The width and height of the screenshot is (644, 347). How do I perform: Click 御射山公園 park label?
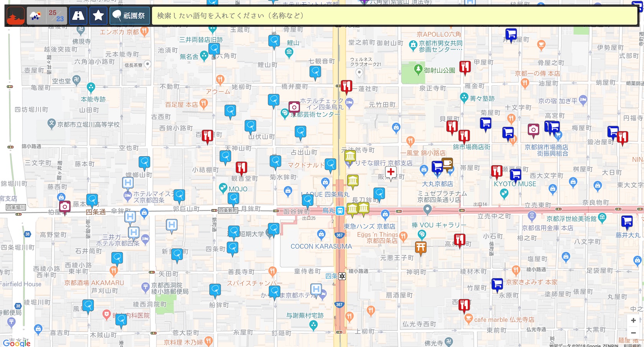(439, 70)
